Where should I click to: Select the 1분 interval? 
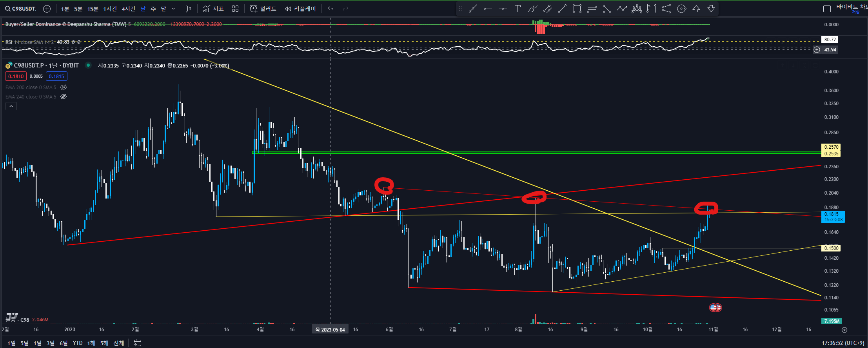(65, 9)
